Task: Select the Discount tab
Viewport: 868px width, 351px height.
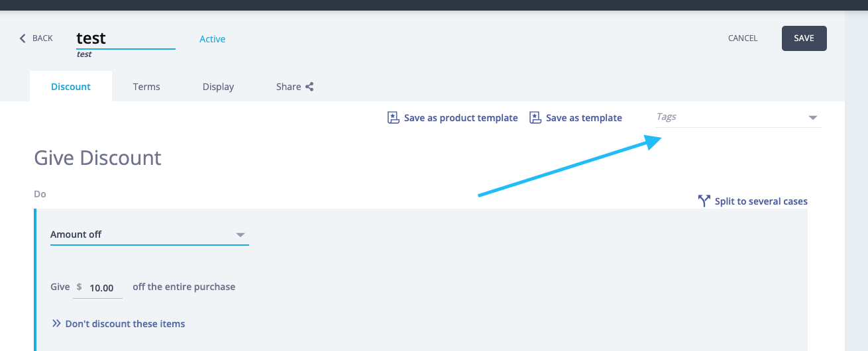Action: pos(71,87)
